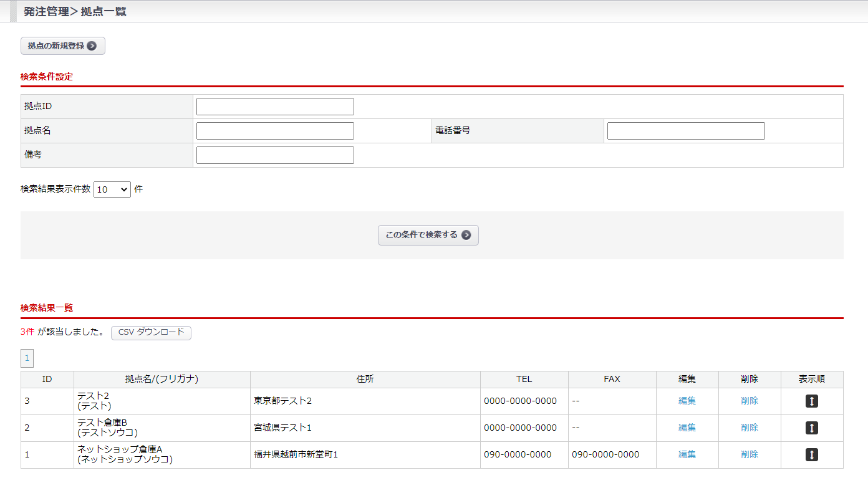
Task: Open 検索結果表示件数 dropdown
Action: click(x=112, y=189)
